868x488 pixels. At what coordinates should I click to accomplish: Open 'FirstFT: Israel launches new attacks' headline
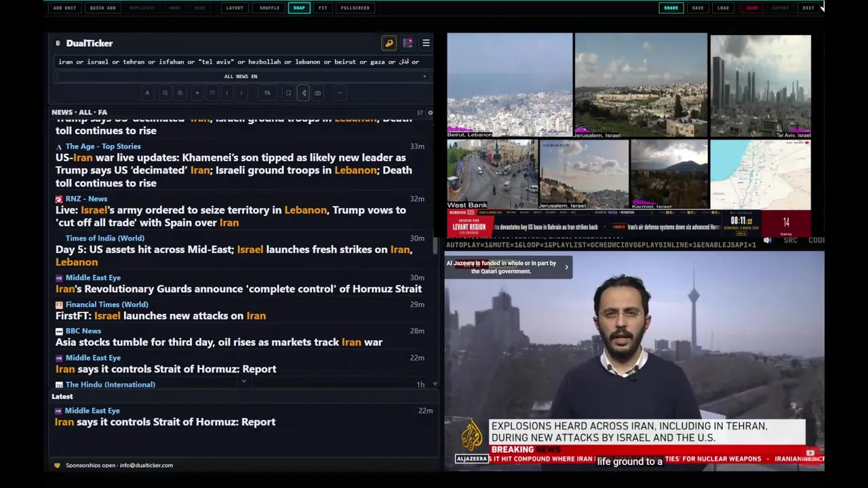pos(161,316)
